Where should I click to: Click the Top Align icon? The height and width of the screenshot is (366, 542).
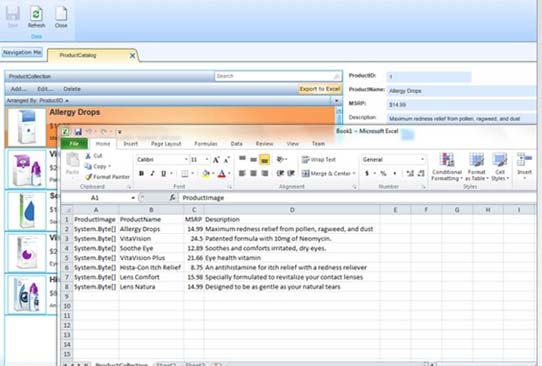point(242,159)
